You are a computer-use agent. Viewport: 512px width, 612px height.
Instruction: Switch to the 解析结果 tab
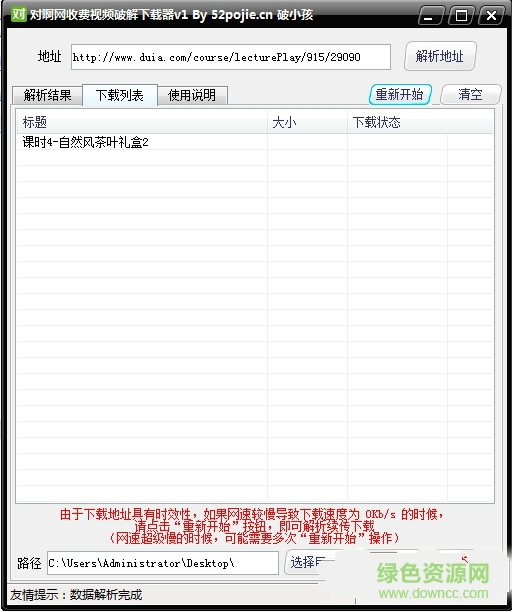click(48, 95)
